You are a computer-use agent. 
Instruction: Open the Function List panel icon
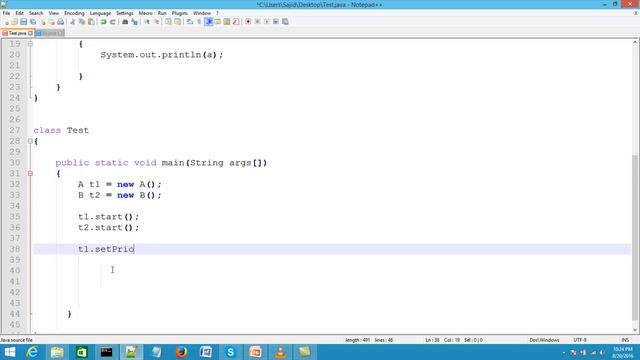point(236,22)
